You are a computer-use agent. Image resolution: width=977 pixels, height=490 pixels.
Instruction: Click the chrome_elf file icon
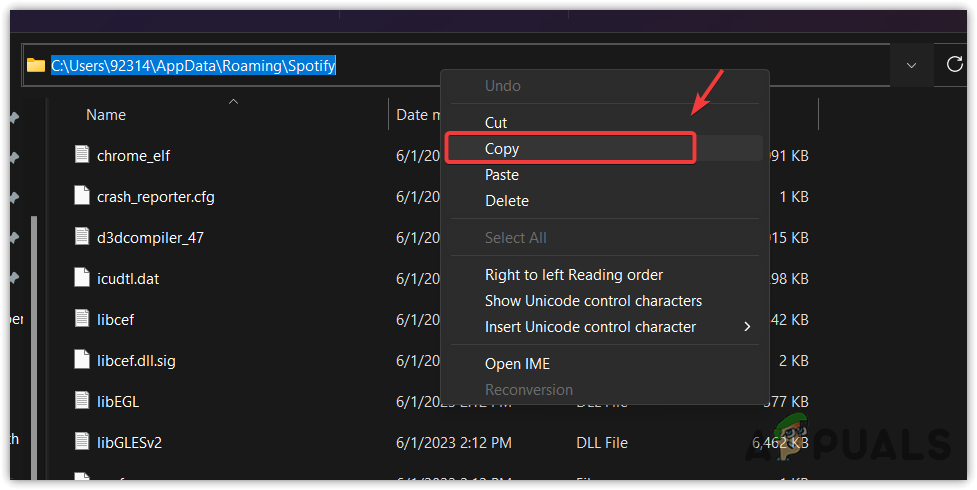pyautogui.click(x=82, y=155)
